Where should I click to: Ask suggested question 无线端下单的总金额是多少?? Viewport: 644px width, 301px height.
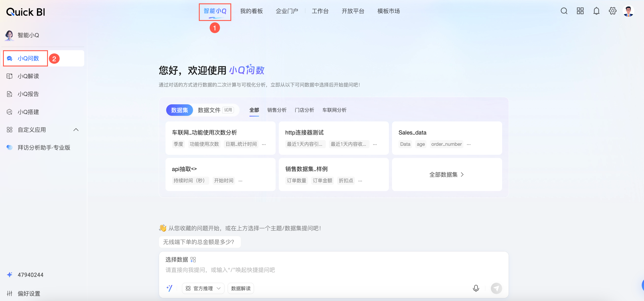tap(200, 242)
